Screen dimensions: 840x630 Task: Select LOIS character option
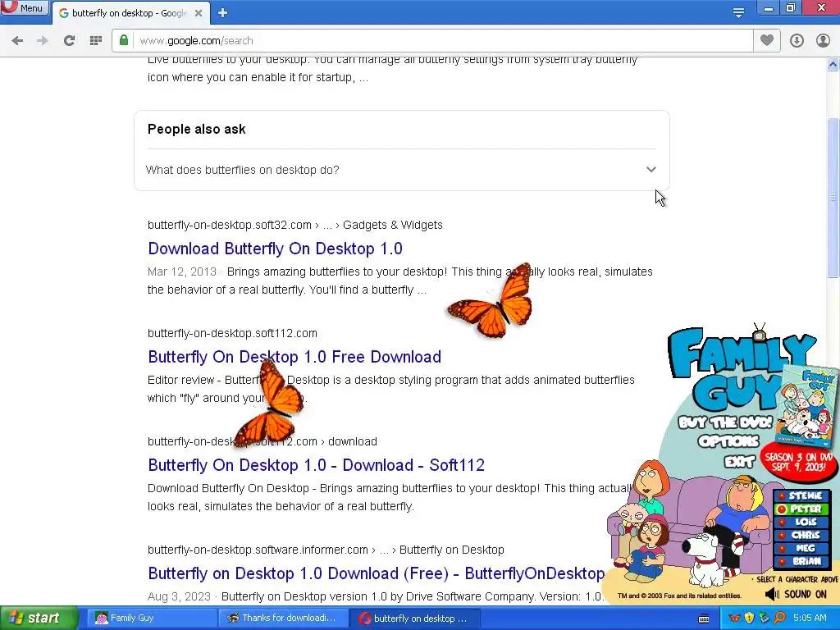[x=801, y=522]
